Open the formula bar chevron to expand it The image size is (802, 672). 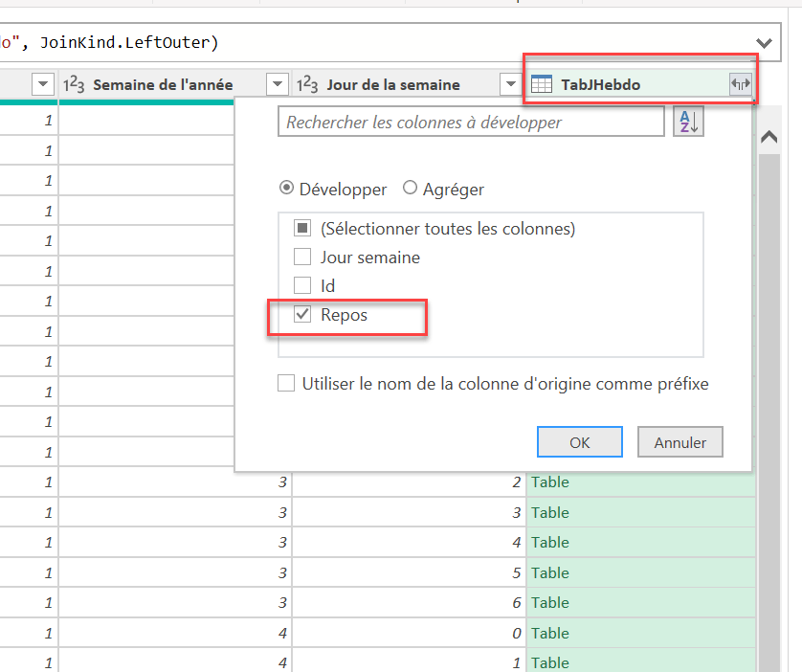click(x=763, y=42)
